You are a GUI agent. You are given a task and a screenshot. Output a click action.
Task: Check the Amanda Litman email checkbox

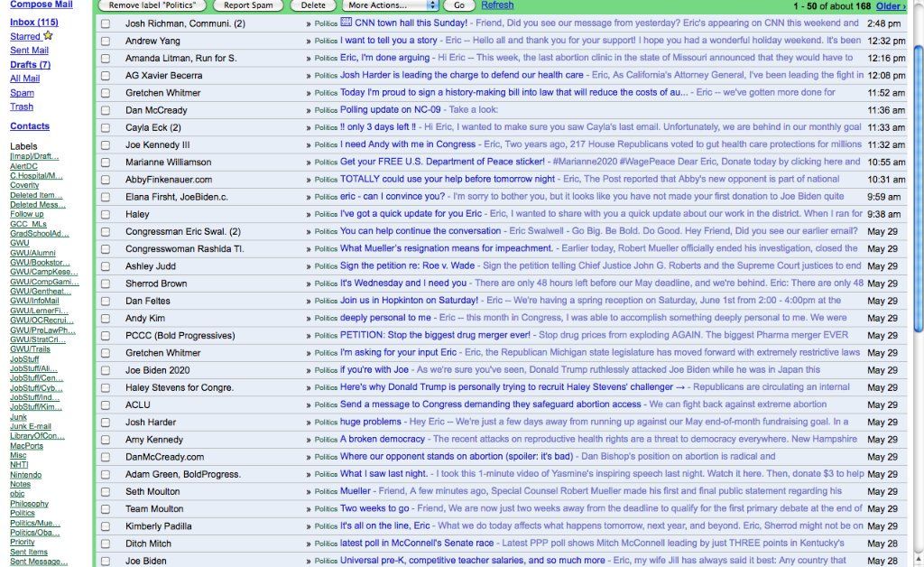coord(106,59)
